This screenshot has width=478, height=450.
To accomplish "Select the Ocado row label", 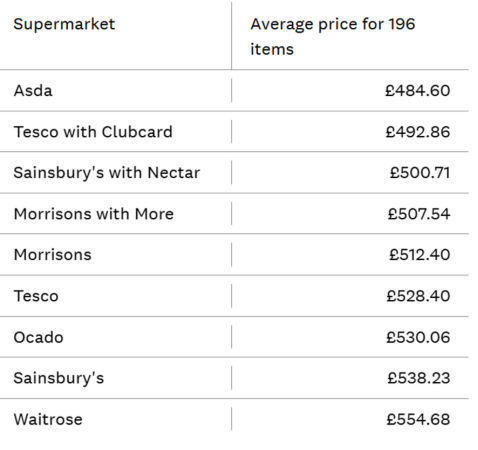I will coord(38,337).
